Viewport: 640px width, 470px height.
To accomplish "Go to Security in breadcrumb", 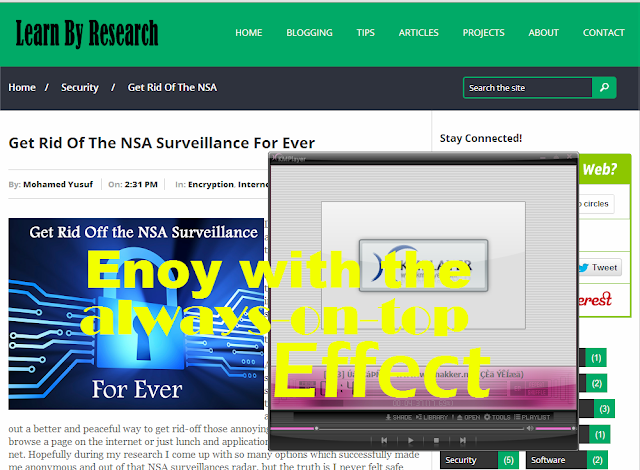I will (80, 87).
